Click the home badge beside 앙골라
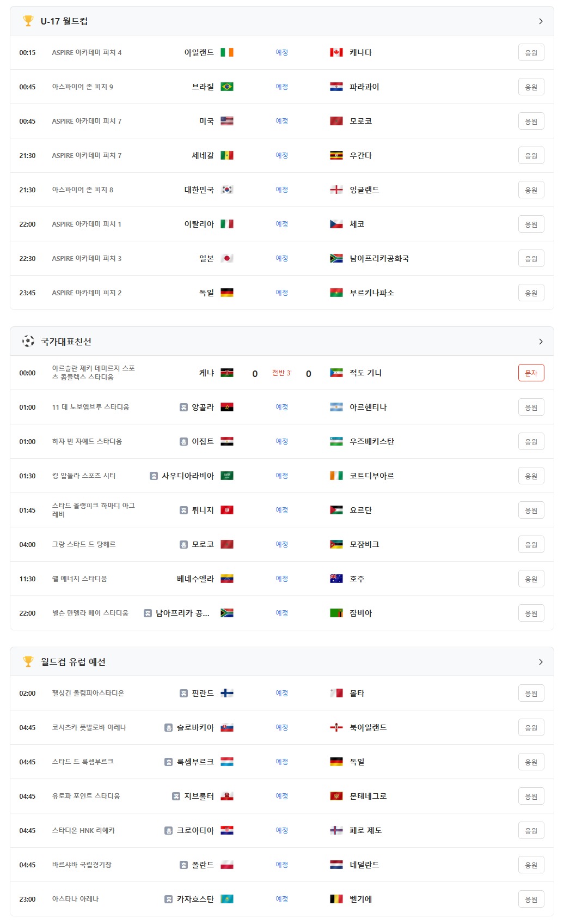This screenshot has width=582, height=924. point(183,407)
